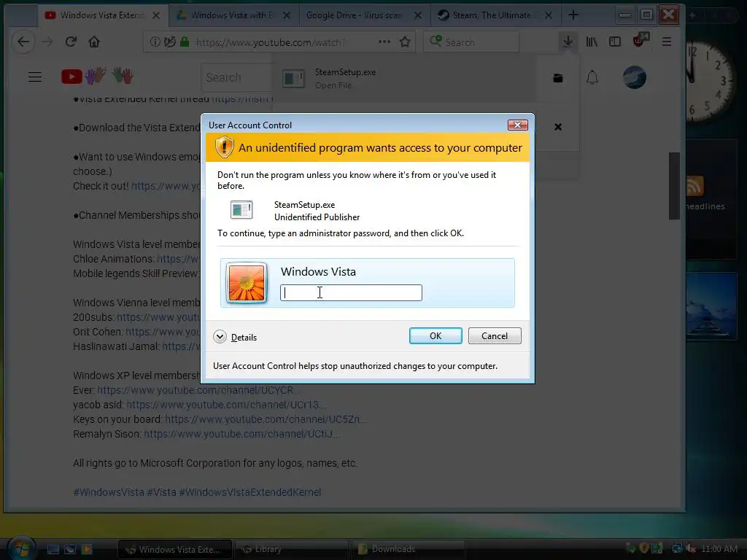Go back in Firefox

pos(23,42)
